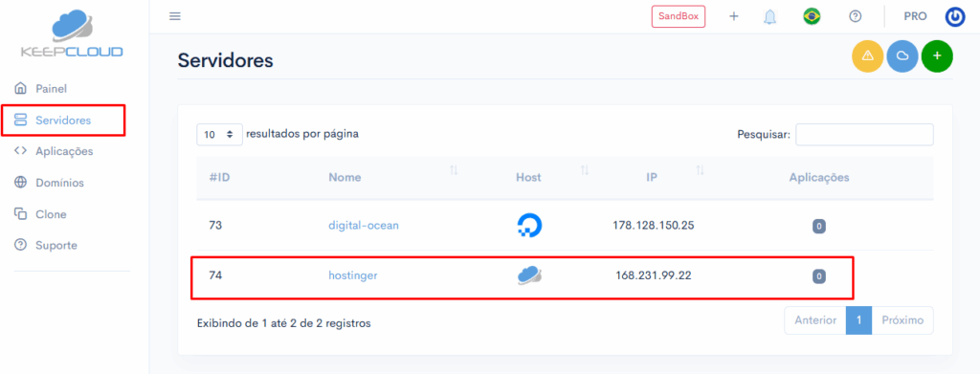Open Aplicações in the sidebar

(x=64, y=151)
